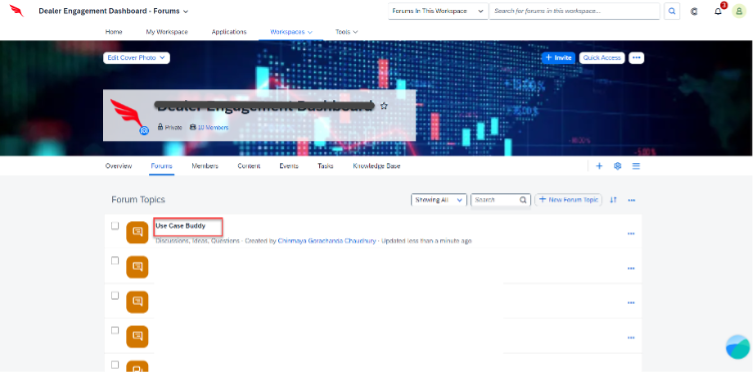The width and height of the screenshot is (755, 373).
Task: Click the Private label near lock icon
Action: [x=173, y=128]
